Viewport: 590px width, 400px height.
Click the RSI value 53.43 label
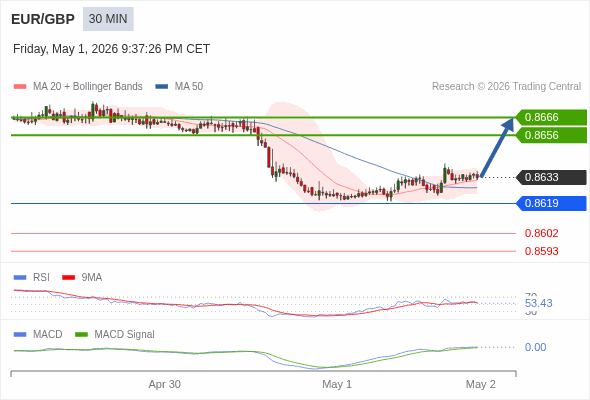(x=538, y=303)
